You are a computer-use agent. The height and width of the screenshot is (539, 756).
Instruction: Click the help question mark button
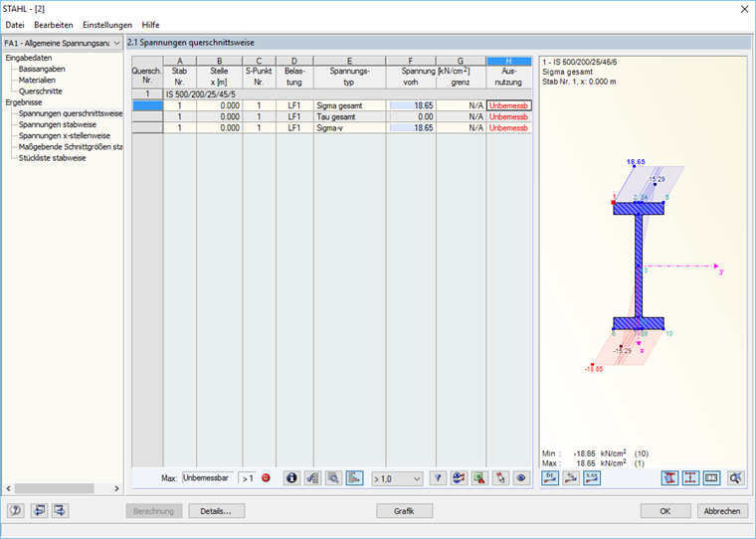click(16, 510)
